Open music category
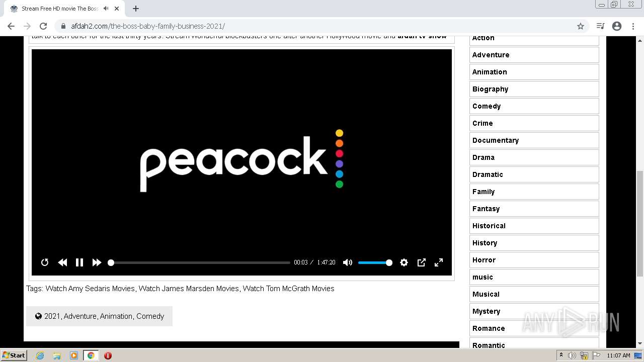 point(534,277)
